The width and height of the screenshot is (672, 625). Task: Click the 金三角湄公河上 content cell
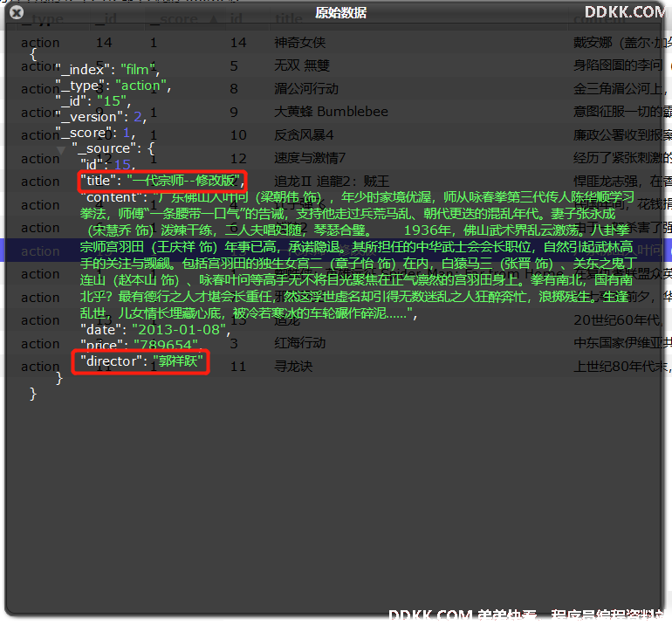(621, 89)
